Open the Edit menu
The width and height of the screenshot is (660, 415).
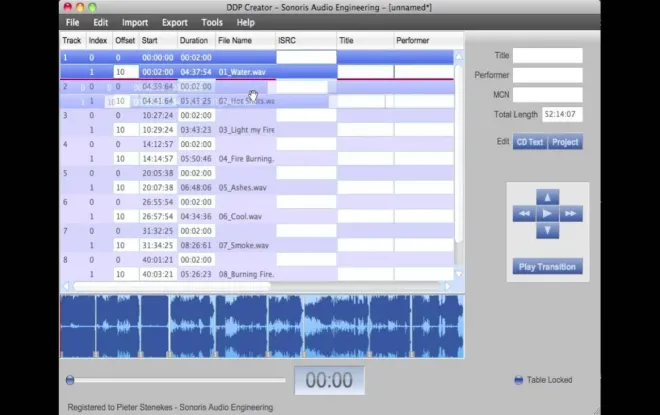point(100,22)
